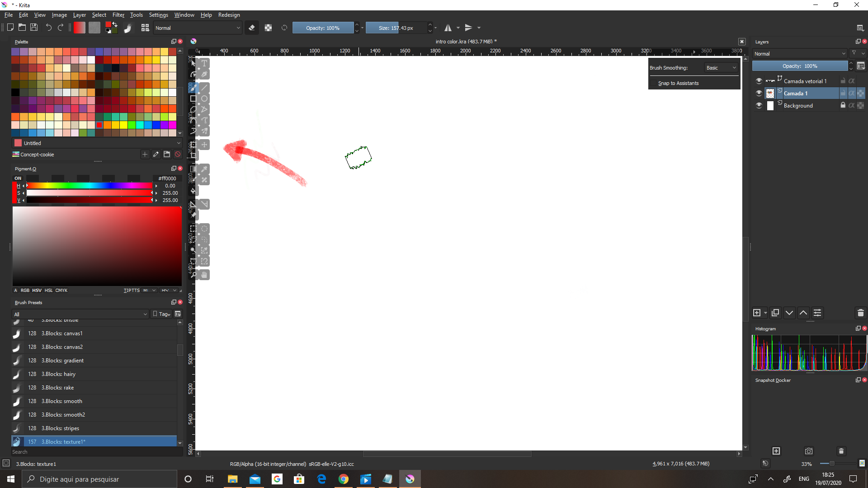
Task: Select the Move tool
Action: pyautogui.click(x=204, y=145)
